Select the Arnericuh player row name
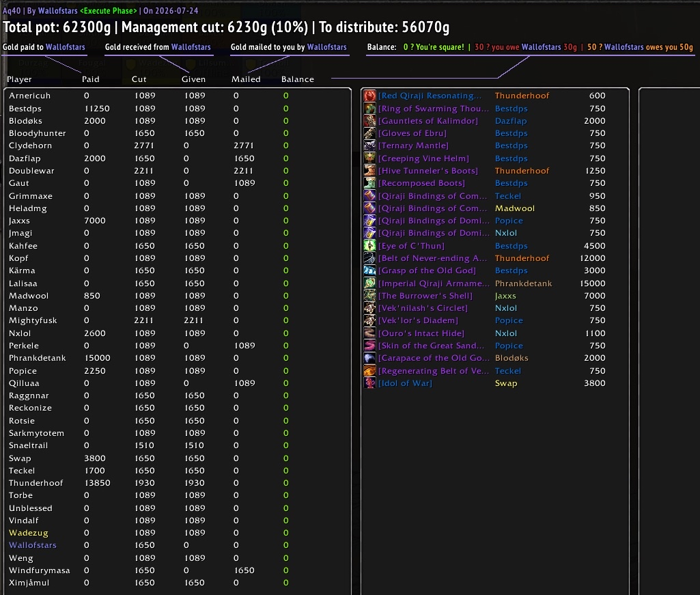 click(29, 96)
